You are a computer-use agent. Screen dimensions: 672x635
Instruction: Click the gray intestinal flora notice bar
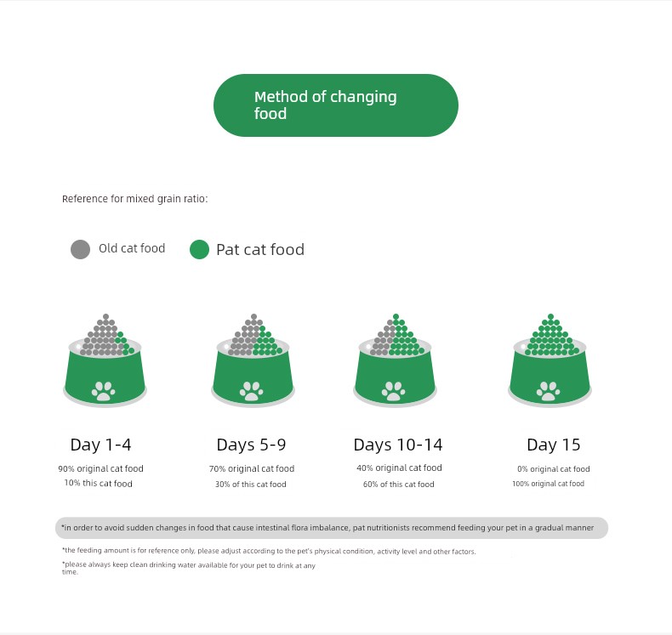click(332, 528)
